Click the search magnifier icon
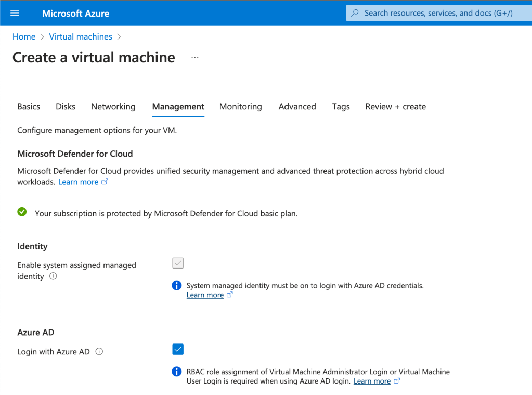 point(354,12)
